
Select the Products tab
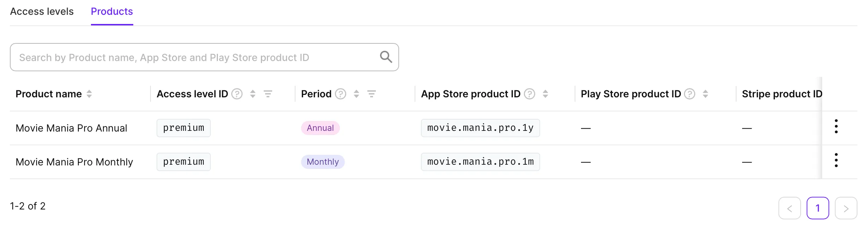pyautogui.click(x=112, y=12)
